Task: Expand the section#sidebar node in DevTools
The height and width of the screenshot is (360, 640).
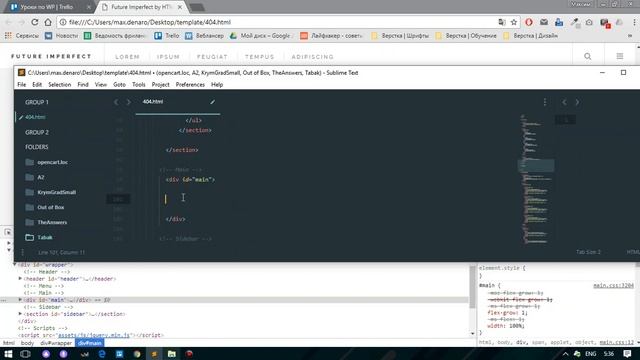Action: [20, 314]
